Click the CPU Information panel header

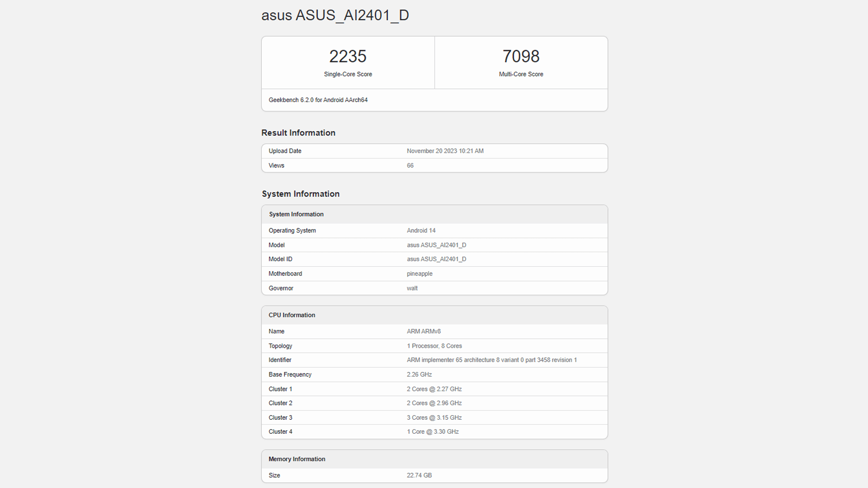[292, 315]
